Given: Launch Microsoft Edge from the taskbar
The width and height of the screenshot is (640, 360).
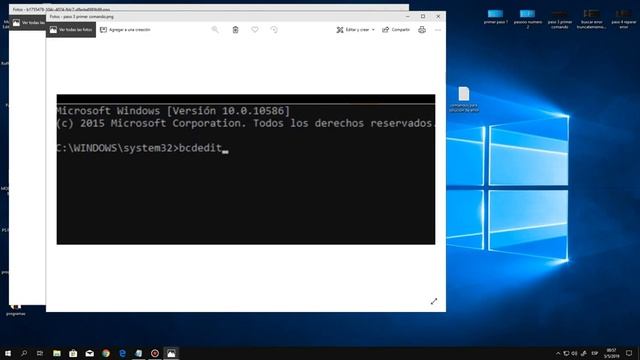Looking at the screenshot, I should (122, 353).
